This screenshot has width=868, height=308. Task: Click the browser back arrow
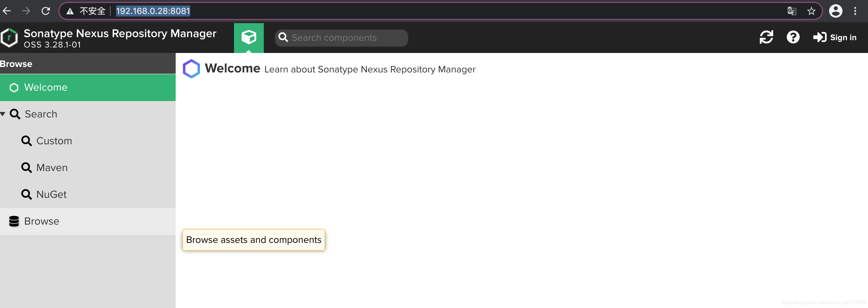tap(7, 11)
